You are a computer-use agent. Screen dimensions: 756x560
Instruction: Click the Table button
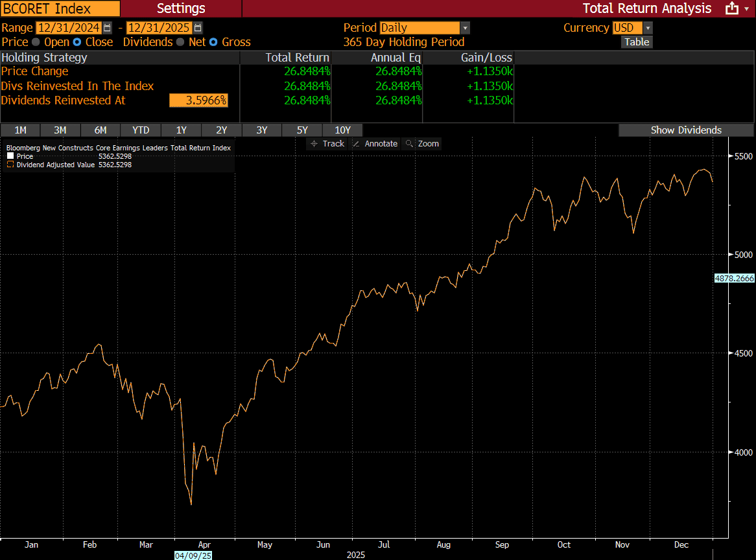[x=636, y=42]
